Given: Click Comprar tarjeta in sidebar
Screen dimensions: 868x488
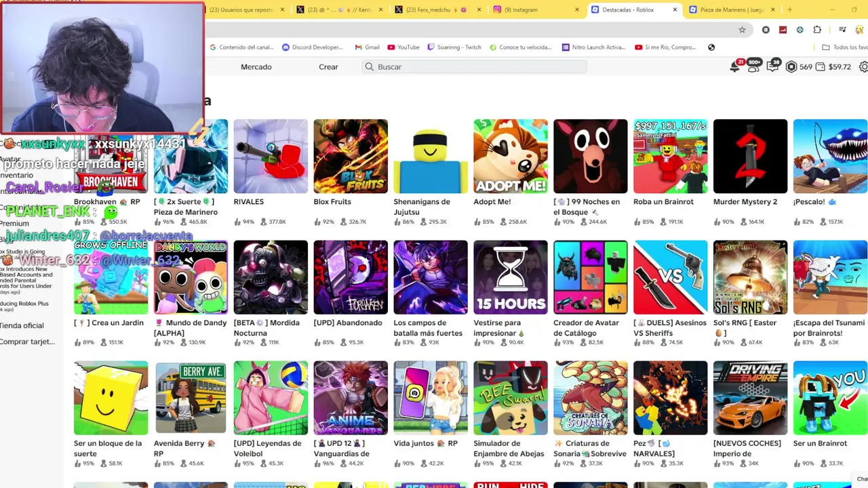Looking at the screenshot, I should [x=27, y=342].
